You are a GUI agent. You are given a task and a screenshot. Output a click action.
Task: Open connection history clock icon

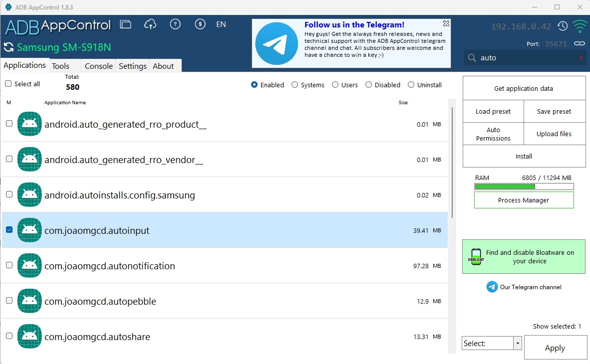[x=563, y=26]
